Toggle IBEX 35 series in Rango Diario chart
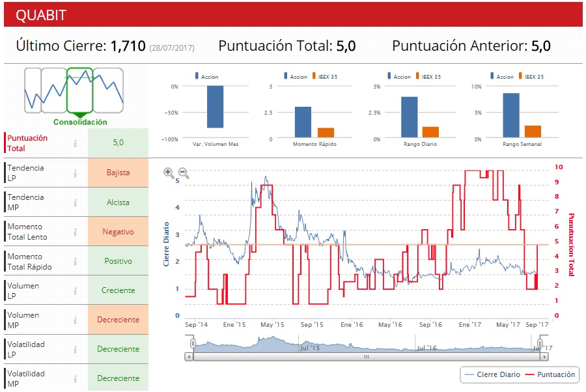The height and width of the screenshot is (392, 586). pos(428,76)
